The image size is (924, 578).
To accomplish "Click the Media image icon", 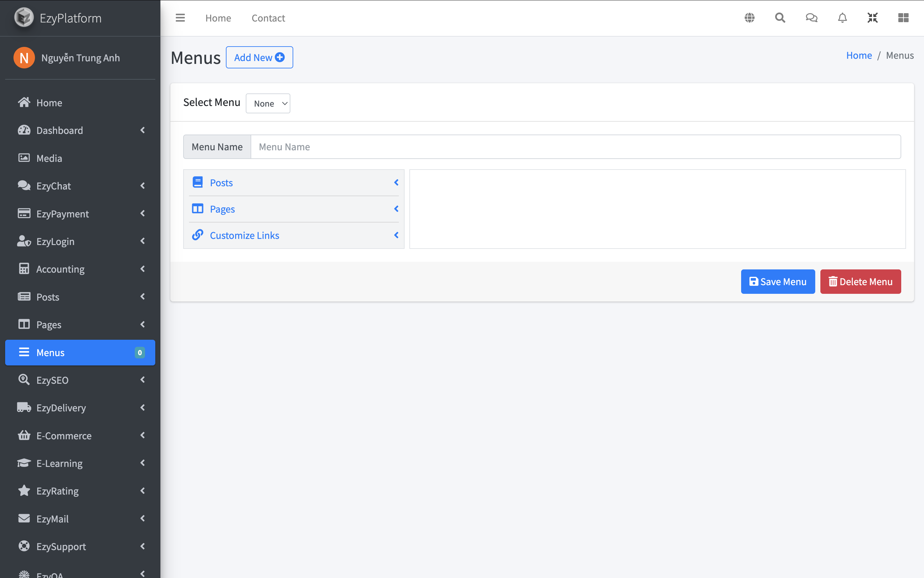I will pyautogui.click(x=24, y=158).
